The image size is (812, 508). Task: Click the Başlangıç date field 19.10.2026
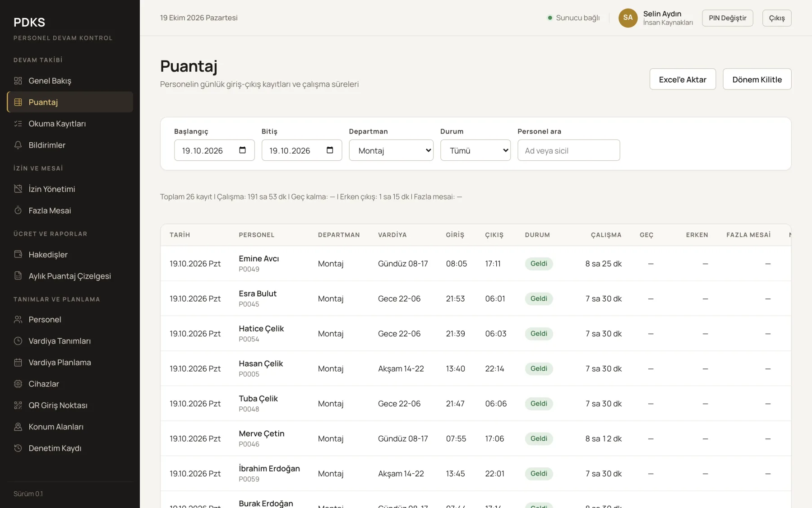[214, 150]
